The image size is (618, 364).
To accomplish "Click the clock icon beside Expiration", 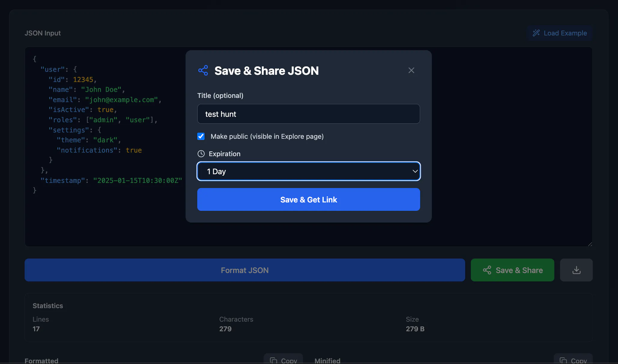I will tap(201, 154).
